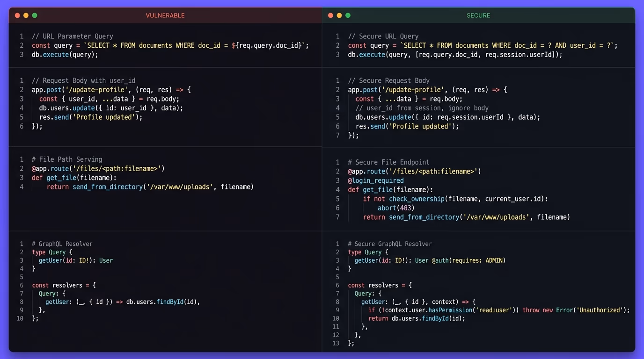Click the 'if not check_ownership' line
This screenshot has height=359, width=644.
(455, 199)
